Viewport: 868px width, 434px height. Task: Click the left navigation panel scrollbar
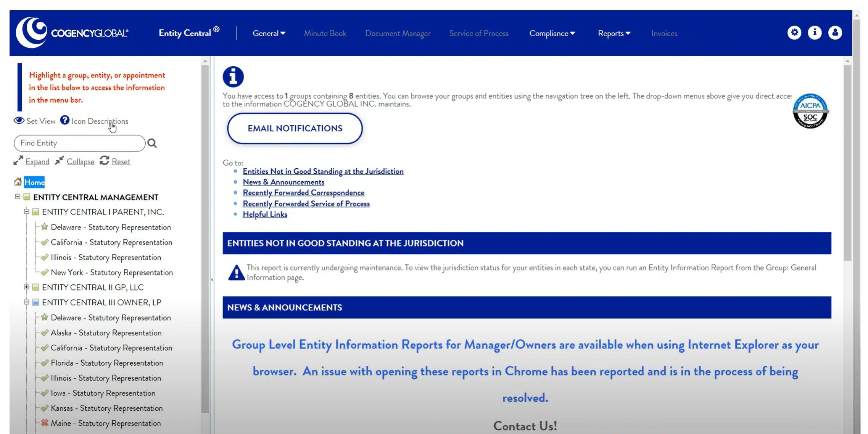coord(205,239)
